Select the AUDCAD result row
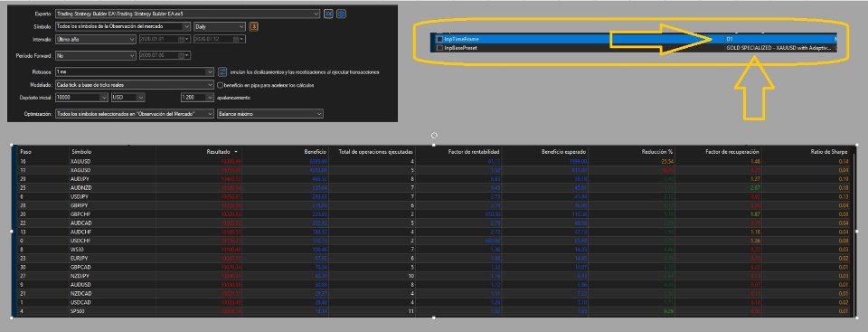868x332 pixels. (434, 223)
